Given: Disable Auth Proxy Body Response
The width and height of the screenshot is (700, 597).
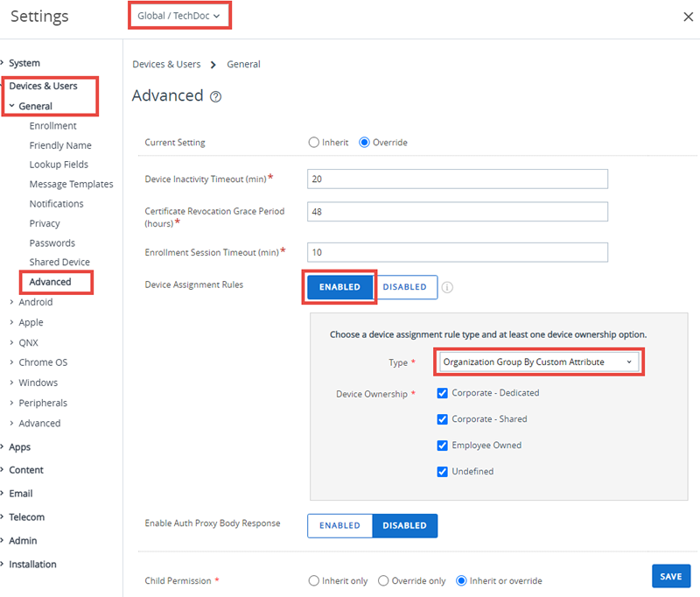Looking at the screenshot, I should click(x=405, y=525).
